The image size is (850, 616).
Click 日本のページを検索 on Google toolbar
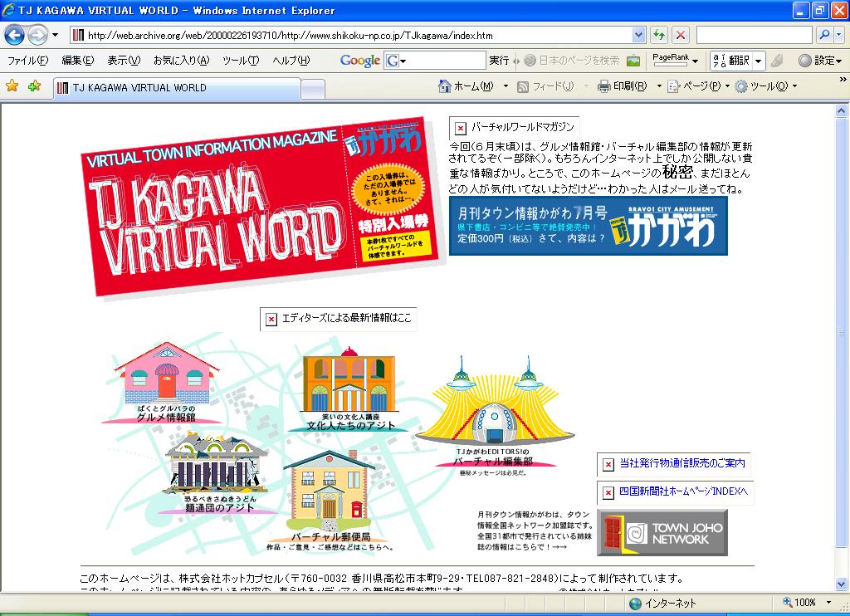pos(572,61)
